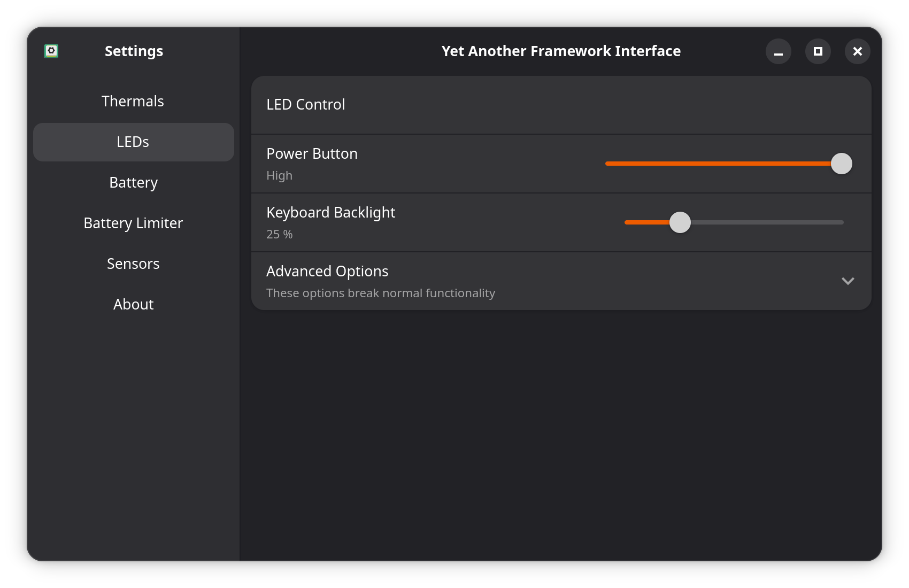Screen dimensions: 909x588
Task: Switch to the Thermals page
Action: [133, 101]
